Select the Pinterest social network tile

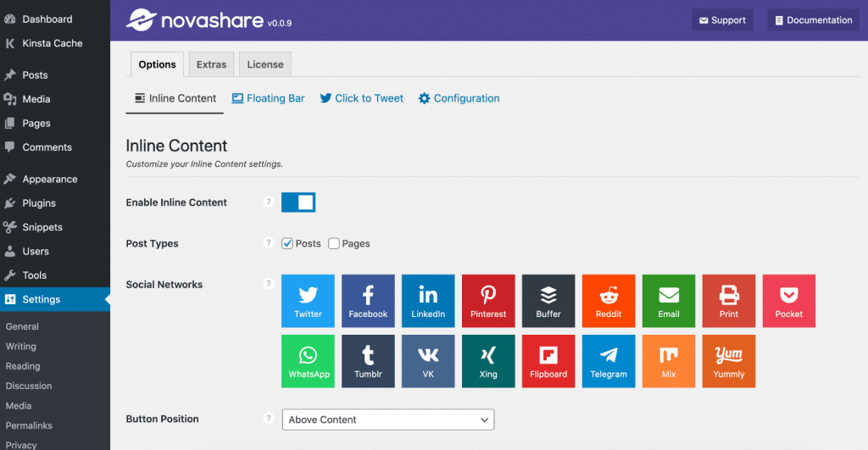[x=488, y=301]
